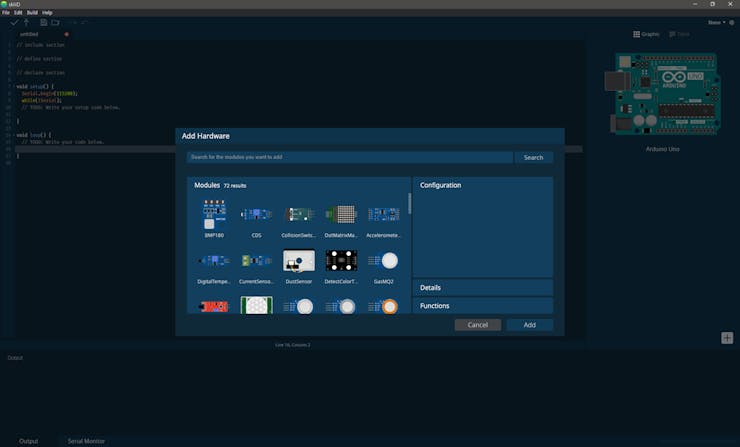Click the Arduino Uno board image
Viewport: 740px width, 447px height.
click(663, 93)
